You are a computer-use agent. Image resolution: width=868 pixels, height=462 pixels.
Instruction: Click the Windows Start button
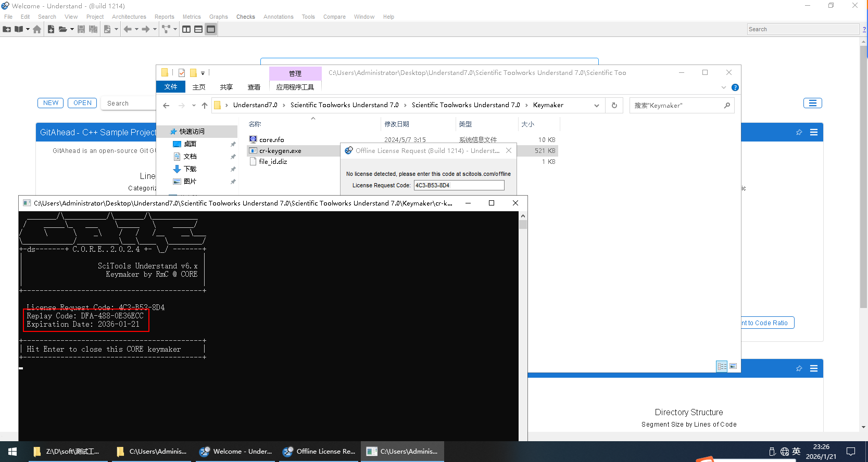tap(12, 451)
